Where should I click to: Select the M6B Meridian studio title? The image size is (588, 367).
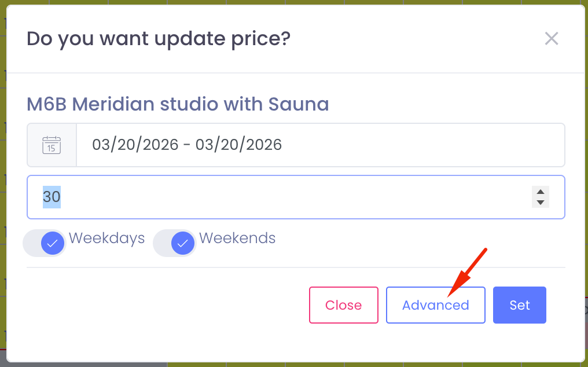pyautogui.click(x=178, y=104)
